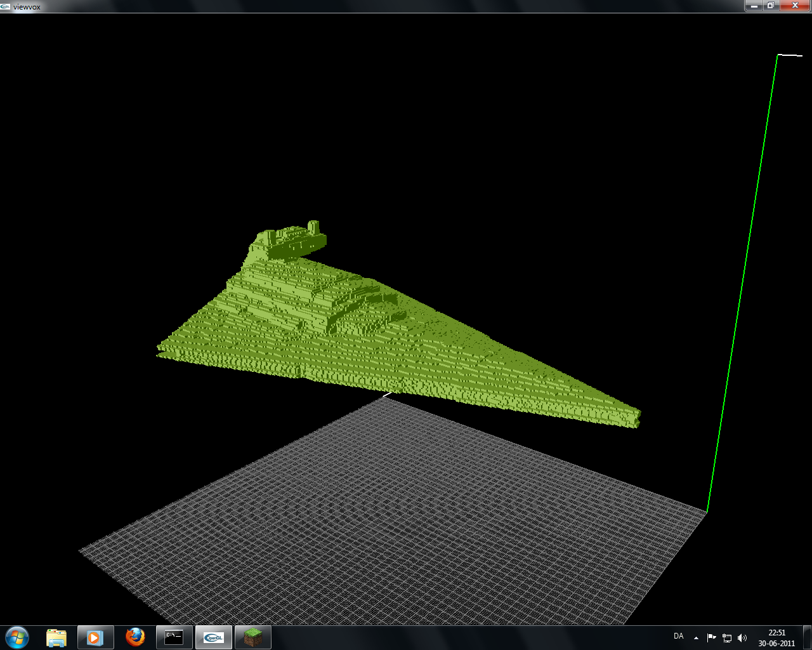The width and height of the screenshot is (812, 650).
Task: Click the viewvox icon in the title bar
Action: 5,6
